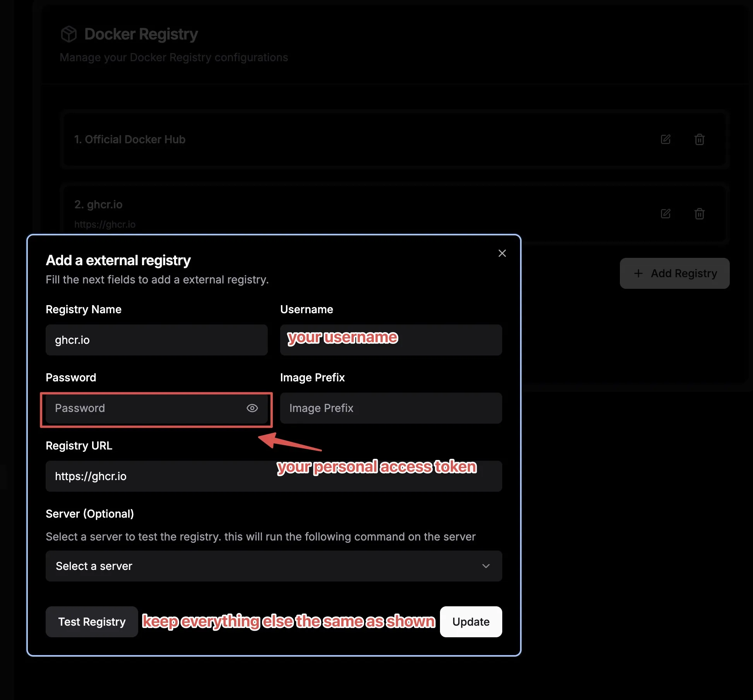Image resolution: width=753 pixels, height=700 pixels.
Task: Edit the Official Docker Hub registry
Action: tap(666, 139)
